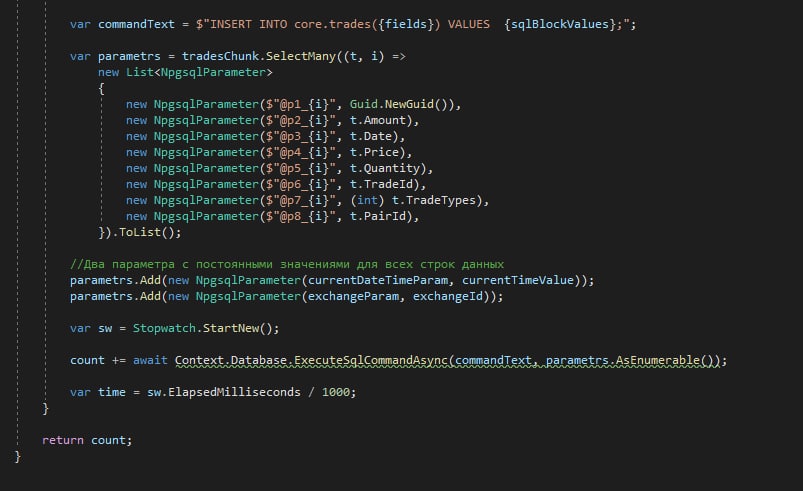Click t.Quantity in @p5 parameter line
Image resolution: width=803 pixels, height=491 pixels.
tap(388, 168)
